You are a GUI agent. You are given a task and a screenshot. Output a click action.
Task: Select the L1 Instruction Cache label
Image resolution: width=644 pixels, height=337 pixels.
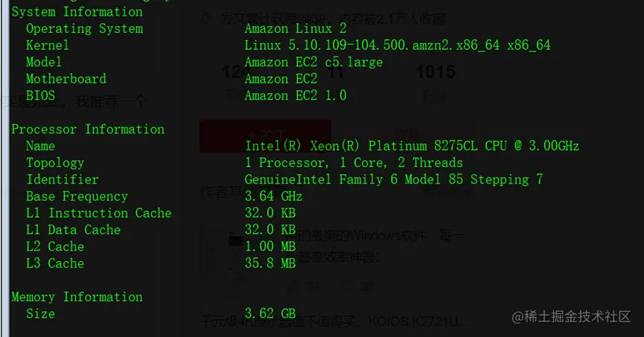98,212
